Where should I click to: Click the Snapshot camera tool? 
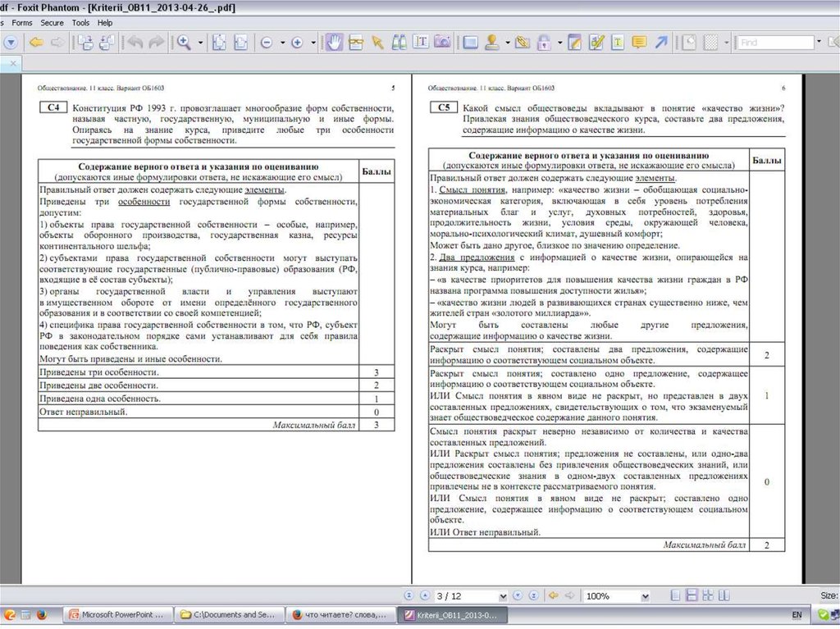pyautogui.click(x=442, y=42)
